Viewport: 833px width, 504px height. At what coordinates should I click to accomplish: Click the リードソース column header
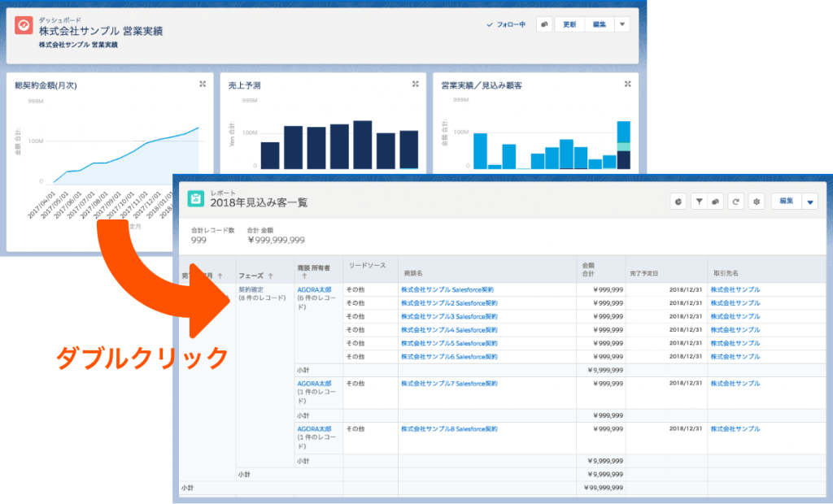[367, 265]
